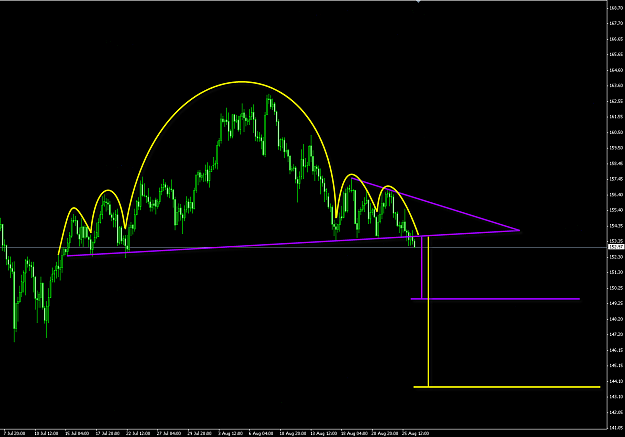Click the 160.50 price label

[x=616, y=132]
